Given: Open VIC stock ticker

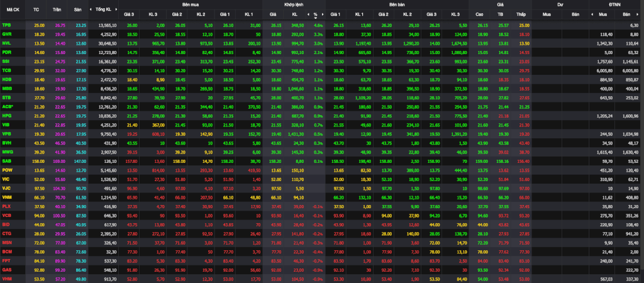Looking at the screenshot, I should (6, 179).
